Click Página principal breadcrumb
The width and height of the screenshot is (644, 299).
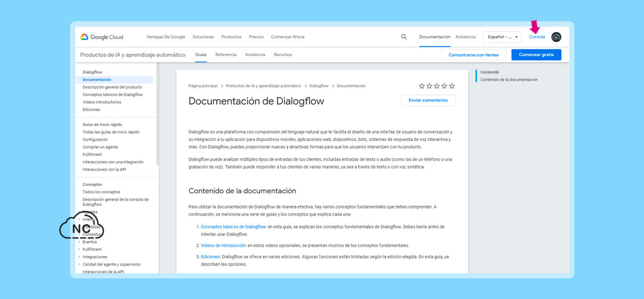[203, 86]
